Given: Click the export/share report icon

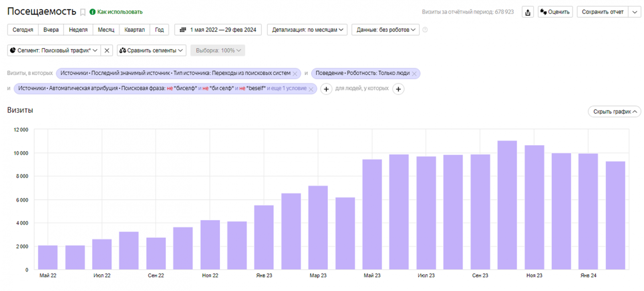Looking at the screenshot, I should (x=528, y=12).
